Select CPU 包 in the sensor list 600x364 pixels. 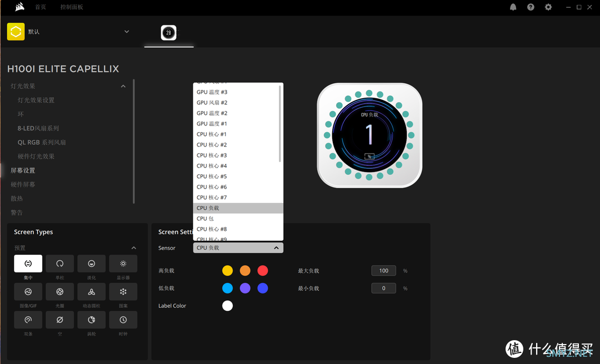click(x=238, y=218)
